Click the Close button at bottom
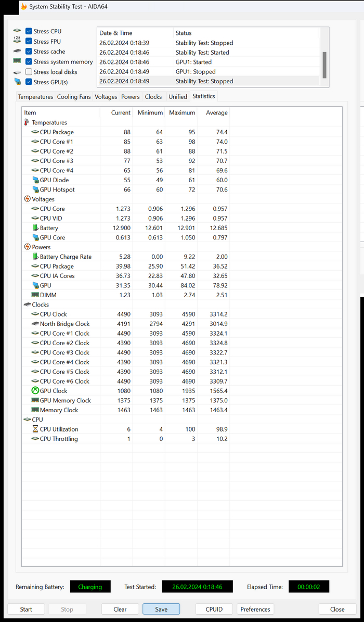The height and width of the screenshot is (622, 364). coord(337,610)
